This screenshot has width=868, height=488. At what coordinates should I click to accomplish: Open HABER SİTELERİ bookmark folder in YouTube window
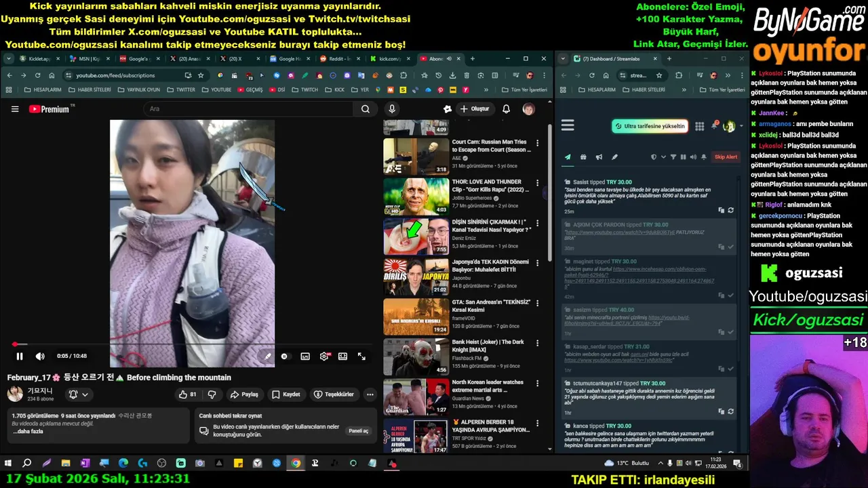[x=89, y=89]
